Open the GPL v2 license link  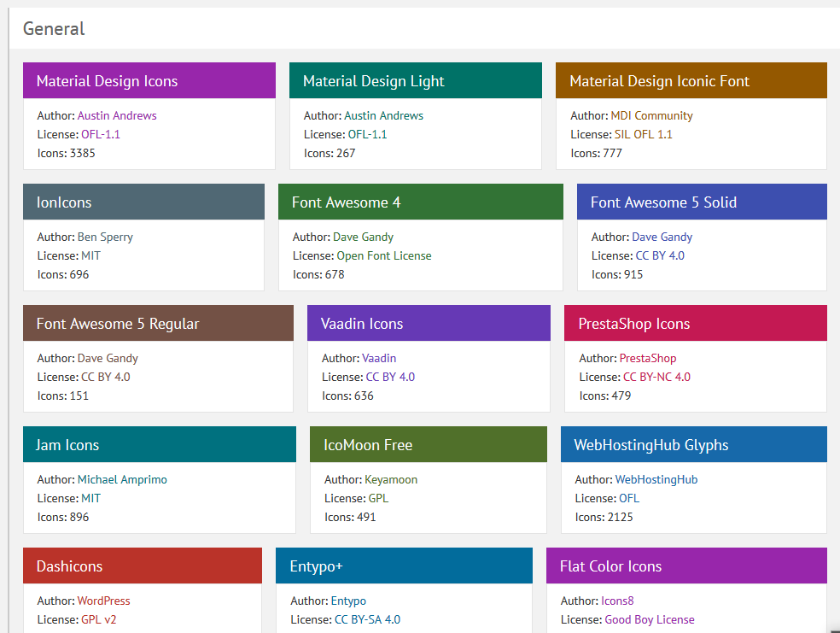coord(99,619)
